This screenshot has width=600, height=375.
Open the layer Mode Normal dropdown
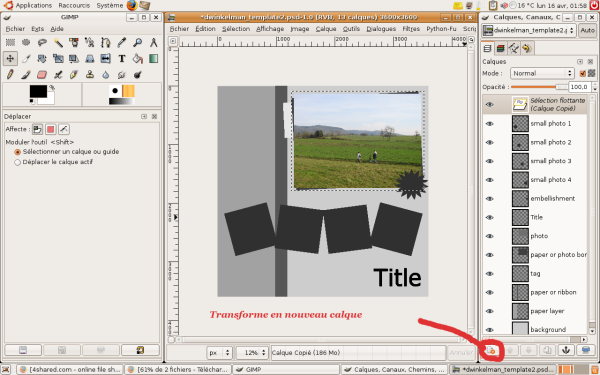(542, 73)
